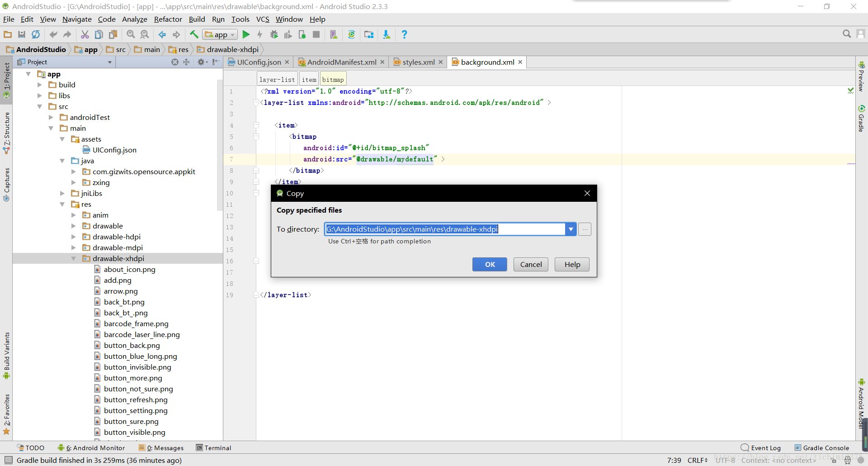The height and width of the screenshot is (466, 868).
Task: Expand the libs folder
Action: coord(40,95)
